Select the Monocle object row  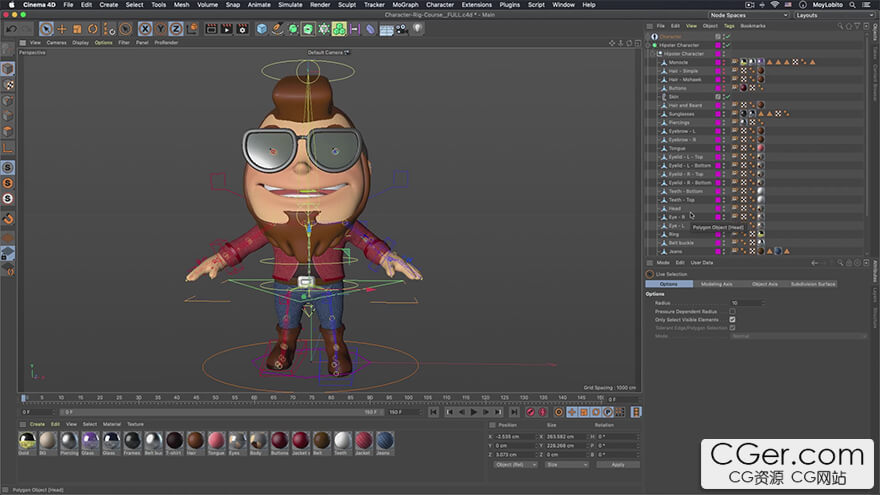[x=678, y=62]
